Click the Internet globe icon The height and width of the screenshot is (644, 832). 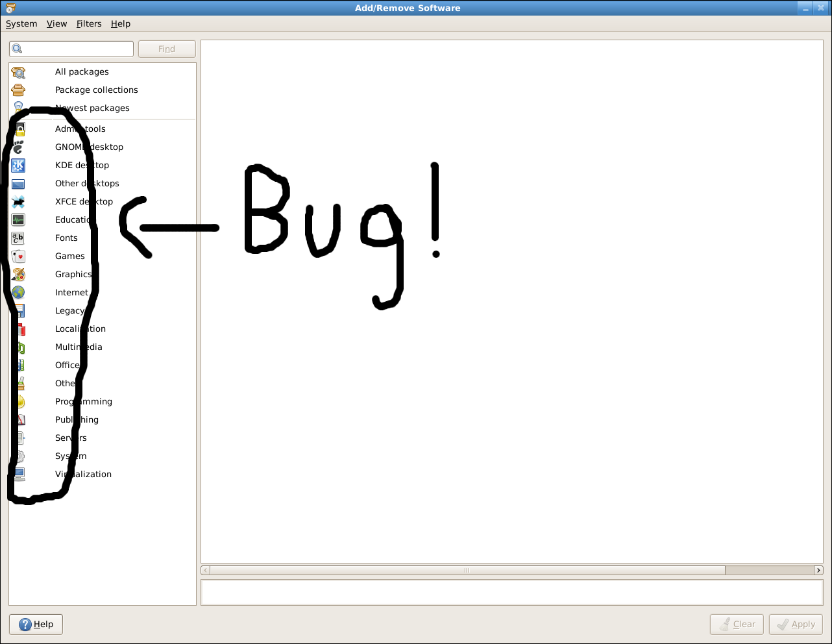click(18, 293)
